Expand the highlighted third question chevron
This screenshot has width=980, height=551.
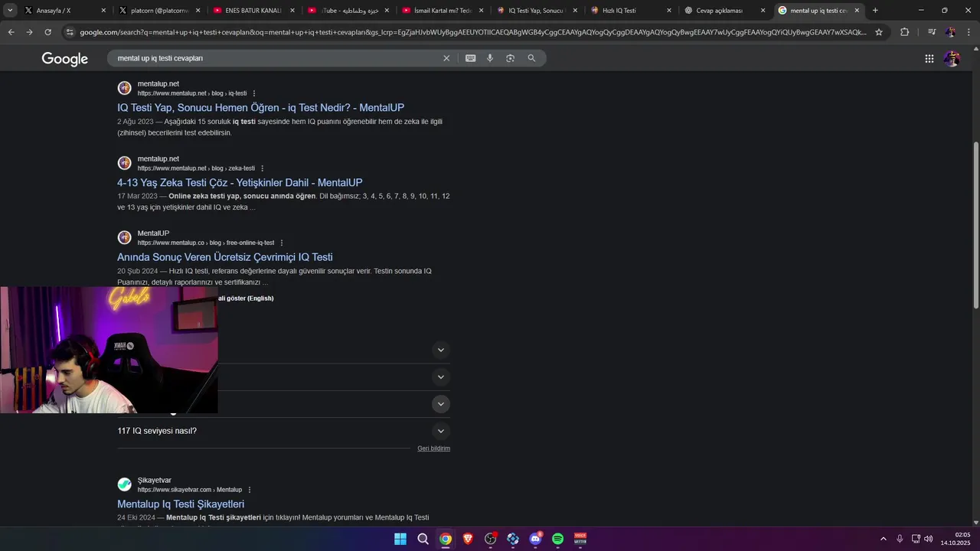[x=440, y=404]
